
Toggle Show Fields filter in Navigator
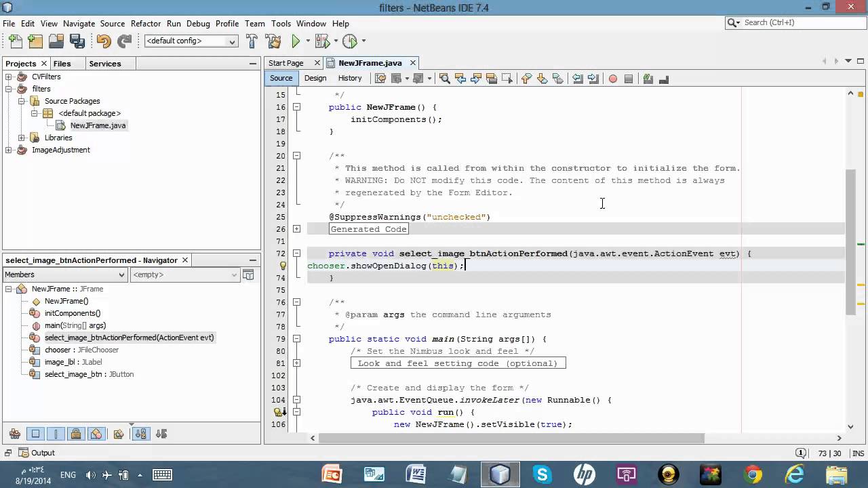tap(35, 434)
